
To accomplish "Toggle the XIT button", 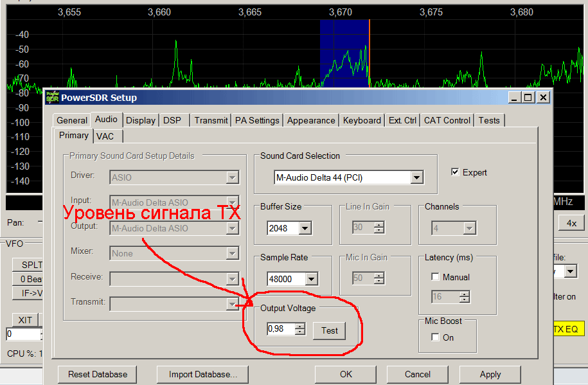I will tap(25, 320).
